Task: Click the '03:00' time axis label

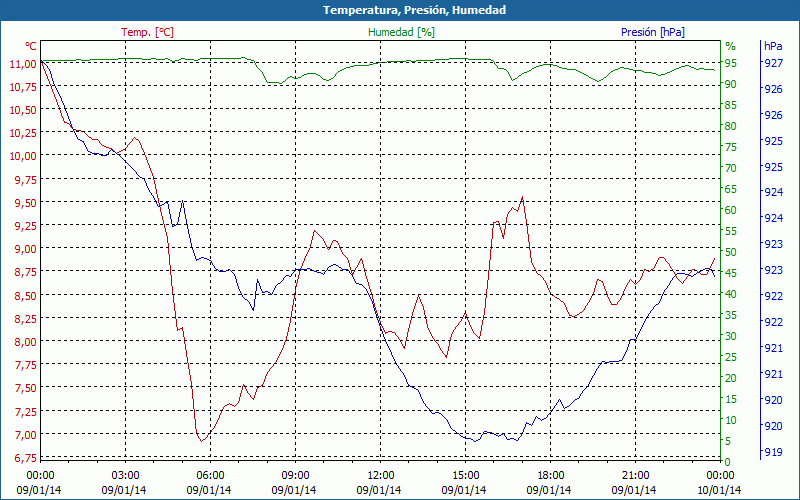Action: [126, 476]
